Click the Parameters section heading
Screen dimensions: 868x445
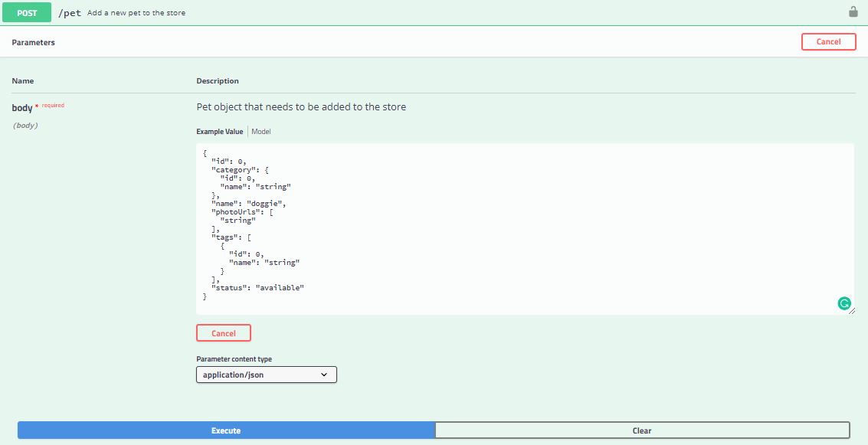[x=33, y=43]
